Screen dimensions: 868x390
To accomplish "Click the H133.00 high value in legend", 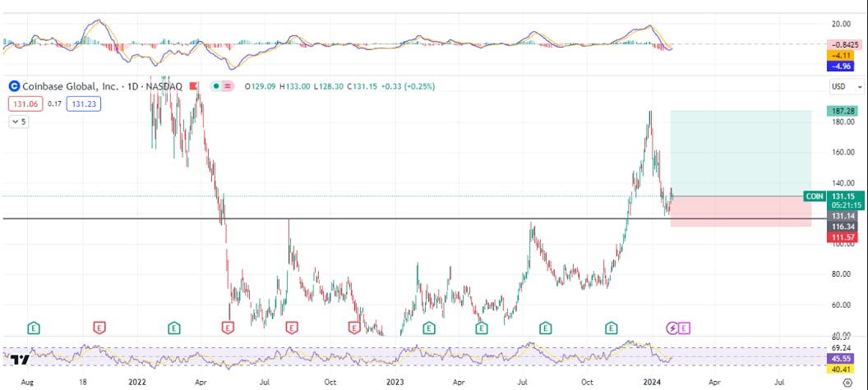I will [297, 86].
